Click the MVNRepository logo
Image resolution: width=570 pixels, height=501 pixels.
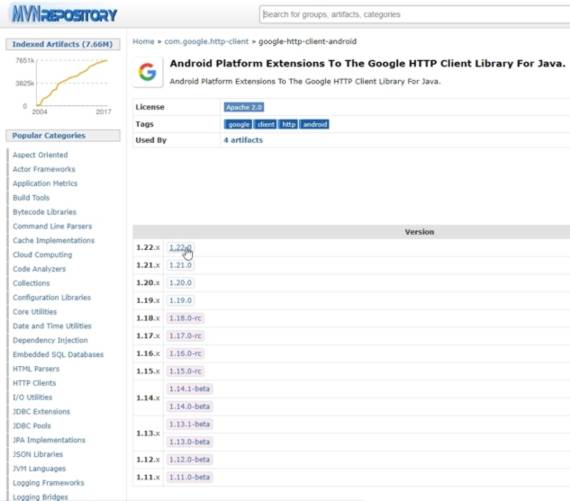click(x=64, y=15)
